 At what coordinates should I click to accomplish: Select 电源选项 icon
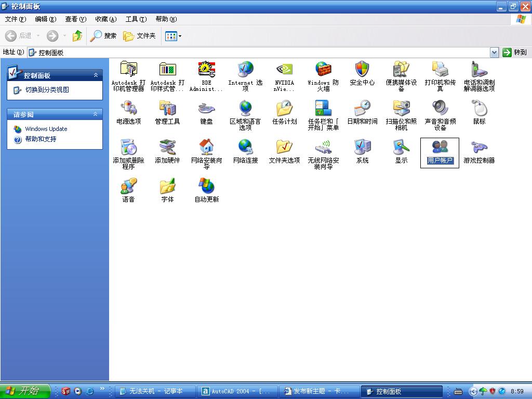129,108
